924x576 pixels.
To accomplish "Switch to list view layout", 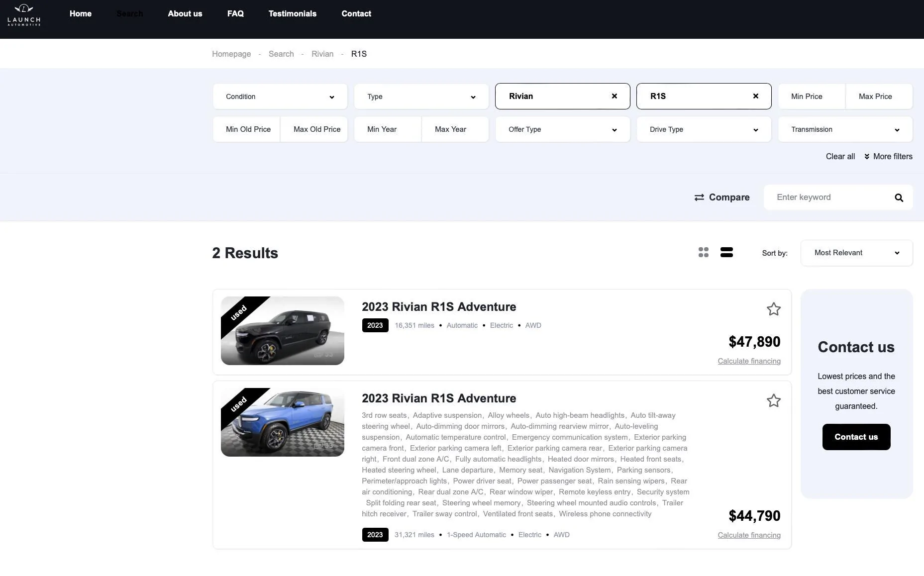I will tap(726, 253).
